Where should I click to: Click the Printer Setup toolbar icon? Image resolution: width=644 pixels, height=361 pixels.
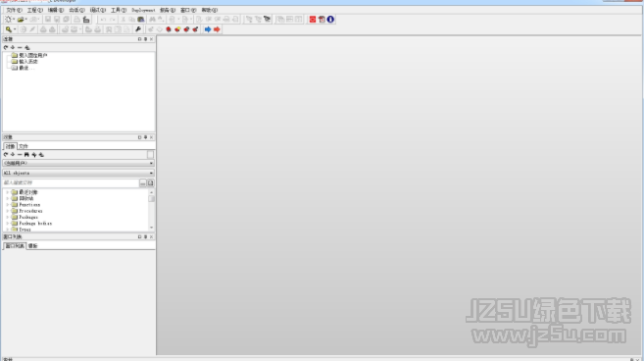(x=86, y=20)
